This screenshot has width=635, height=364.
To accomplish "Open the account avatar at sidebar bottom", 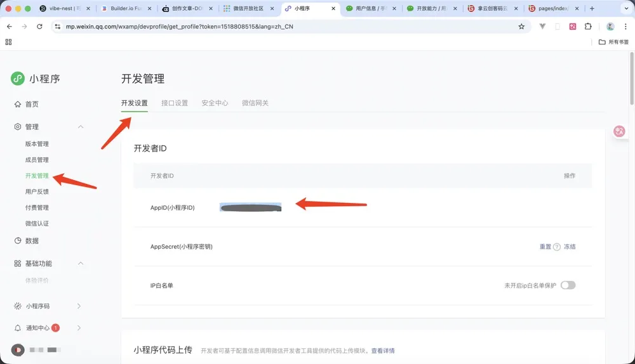I will 18,350.
